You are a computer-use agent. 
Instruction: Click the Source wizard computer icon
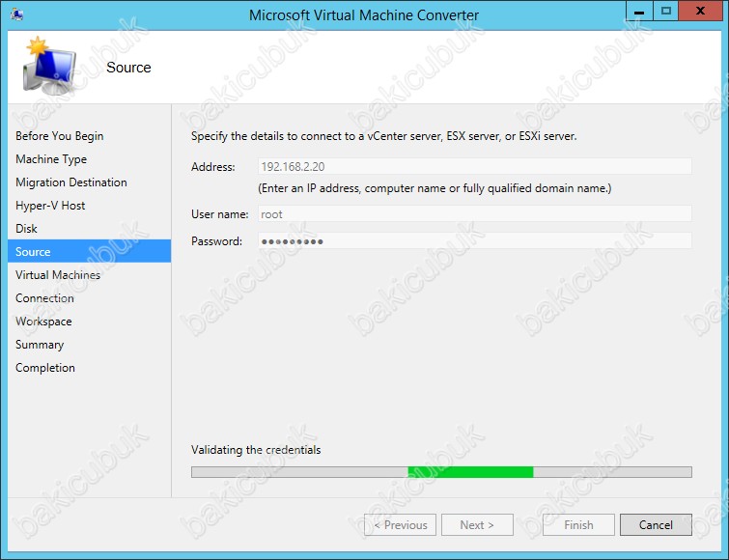(x=49, y=66)
